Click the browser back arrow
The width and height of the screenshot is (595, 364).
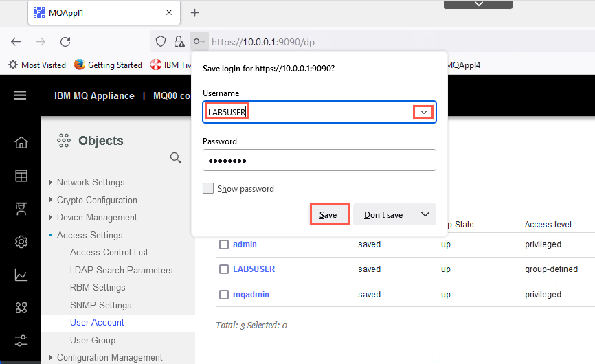tap(16, 42)
